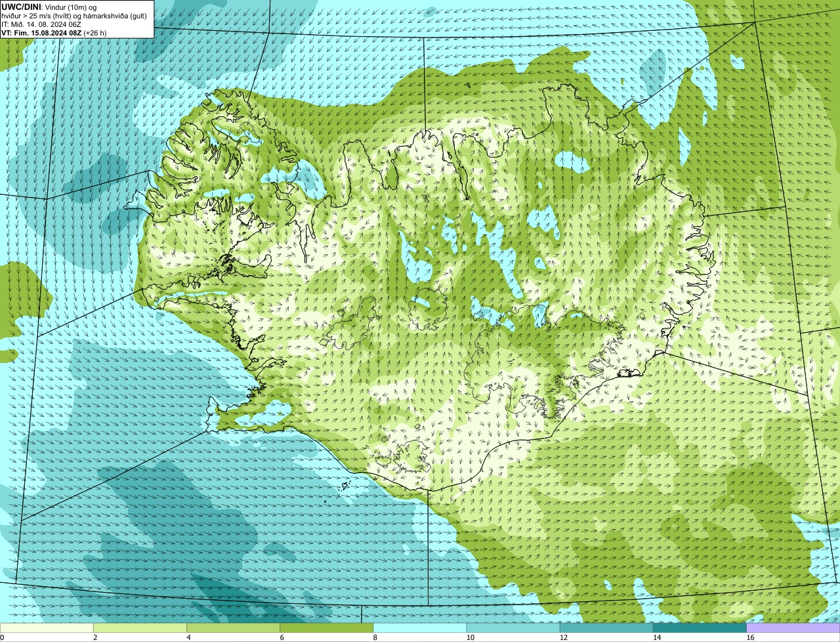The width and height of the screenshot is (840, 642).
Task: Click the pale yellow 0–2 m/s legend swatch
Action: point(47,628)
